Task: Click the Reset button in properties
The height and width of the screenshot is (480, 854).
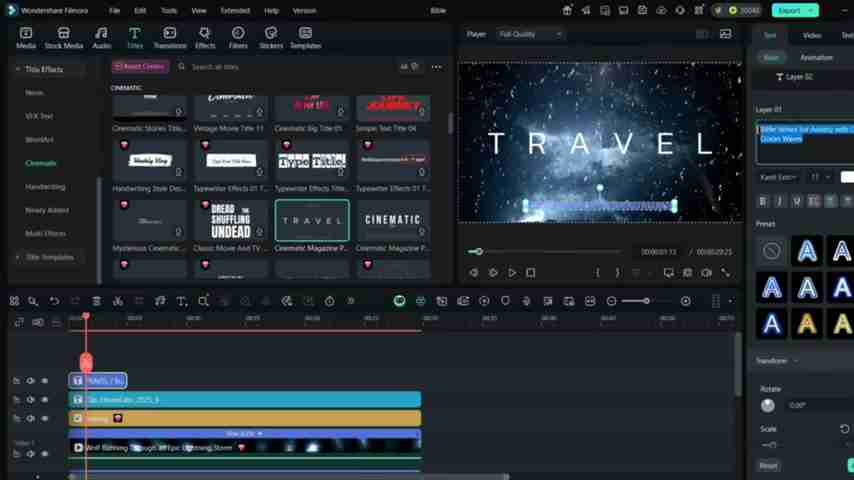Action: pos(768,466)
